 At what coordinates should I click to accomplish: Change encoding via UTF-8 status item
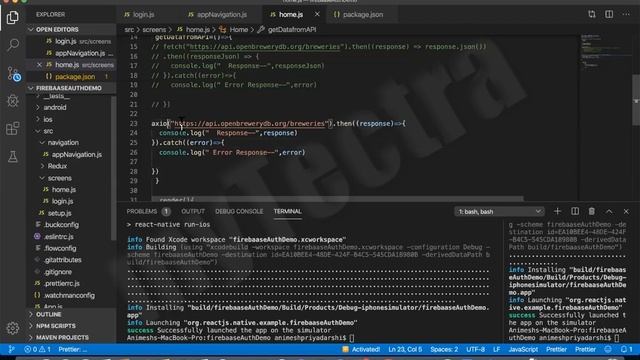[x=476, y=349]
